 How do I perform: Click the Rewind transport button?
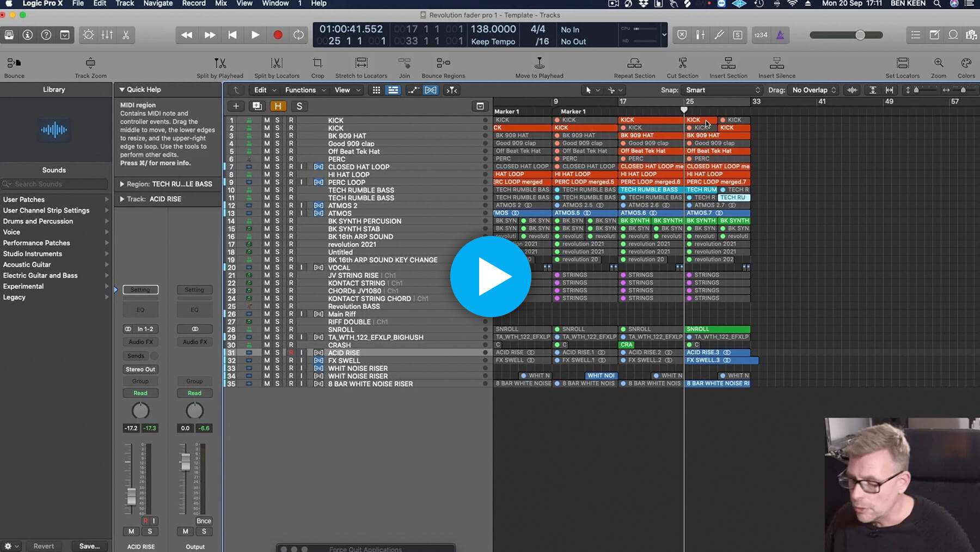coord(187,35)
